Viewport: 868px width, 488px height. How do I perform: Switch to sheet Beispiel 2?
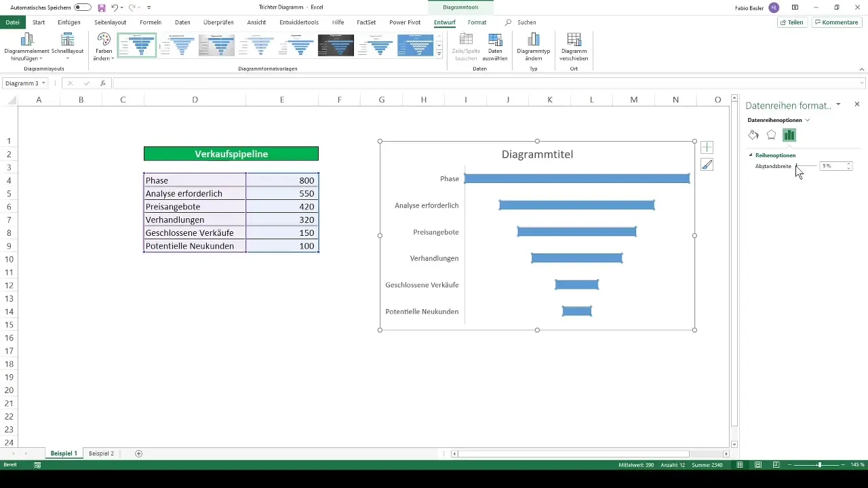tap(102, 453)
